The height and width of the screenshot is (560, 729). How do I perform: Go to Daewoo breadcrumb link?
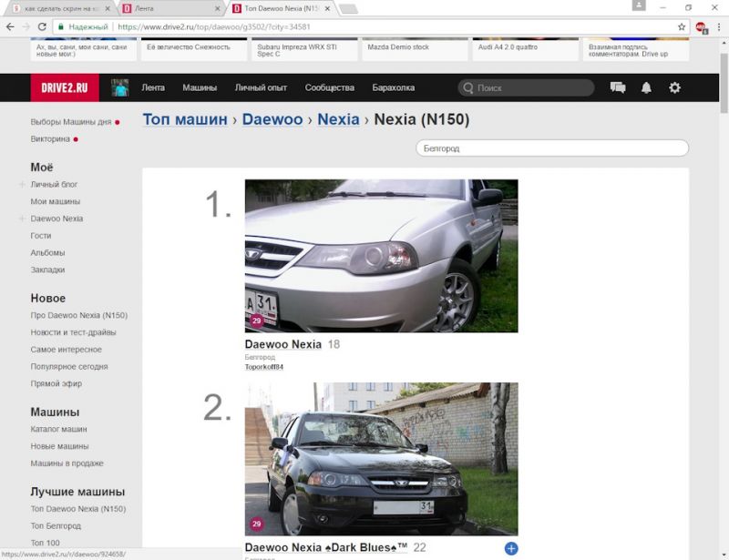(272, 119)
